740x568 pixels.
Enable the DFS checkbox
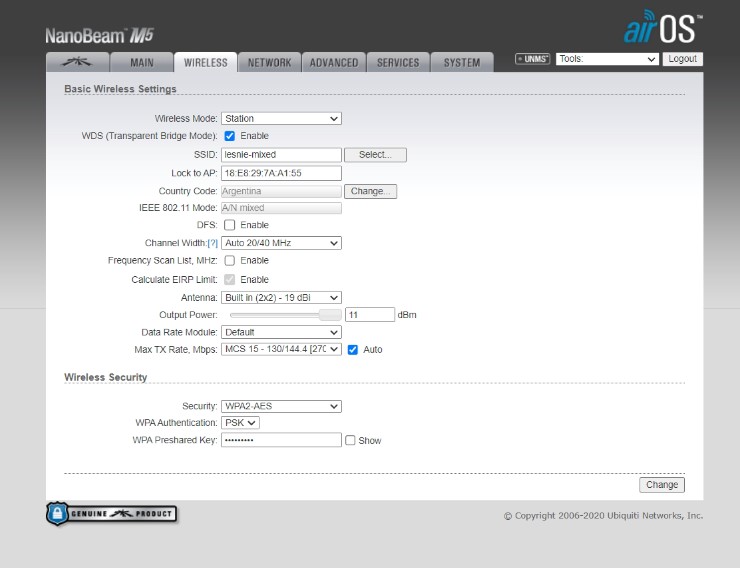click(x=229, y=225)
